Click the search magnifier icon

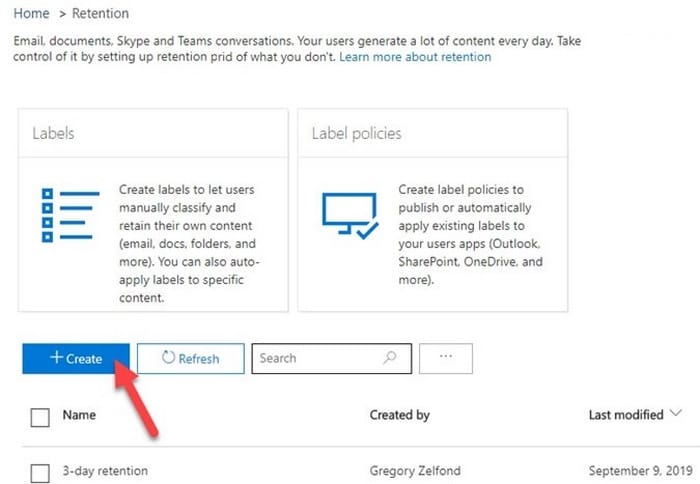(x=389, y=357)
